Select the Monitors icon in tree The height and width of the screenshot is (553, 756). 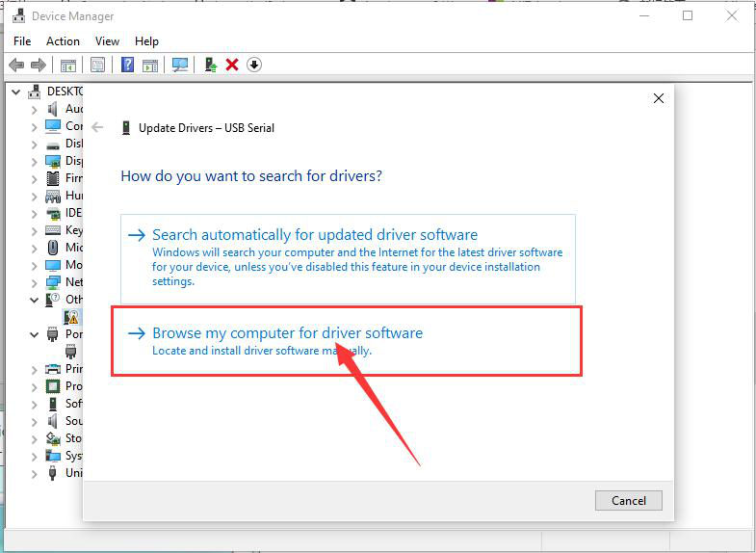pos(53,265)
